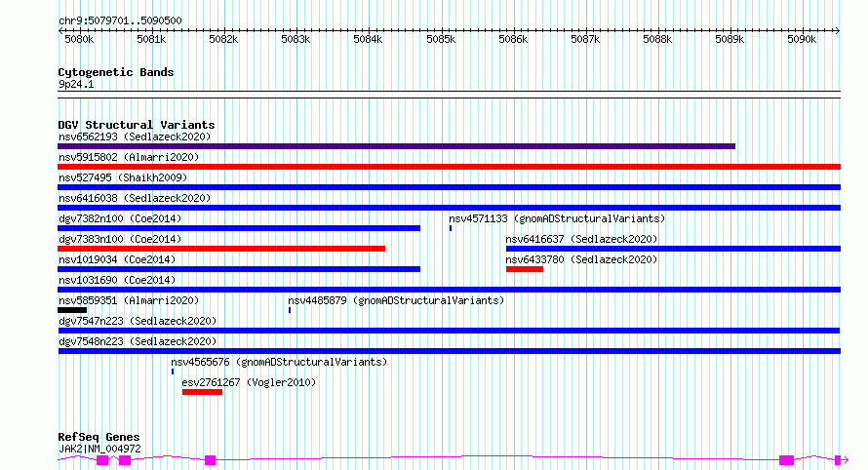The height and width of the screenshot is (470, 868).
Task: Select the nsv5915802 (Almarri2020) red bar
Action: (449, 167)
